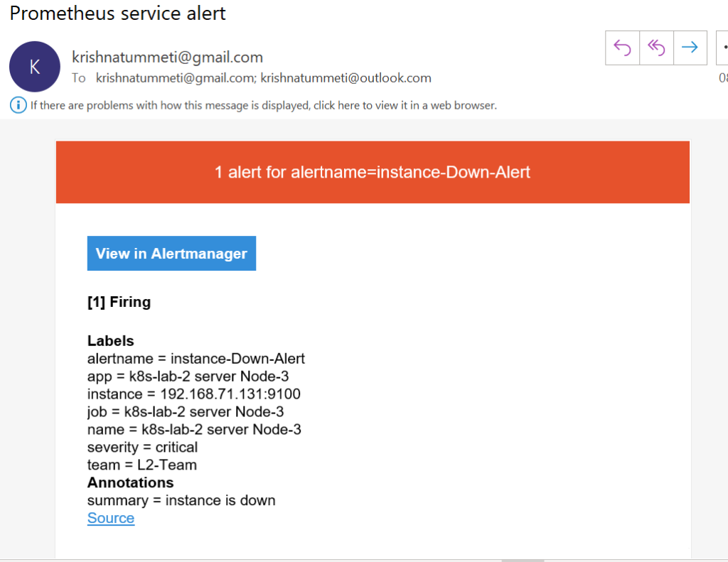Image resolution: width=728 pixels, height=562 pixels.
Task: Click the team = L2-Team label
Action: click(141, 465)
